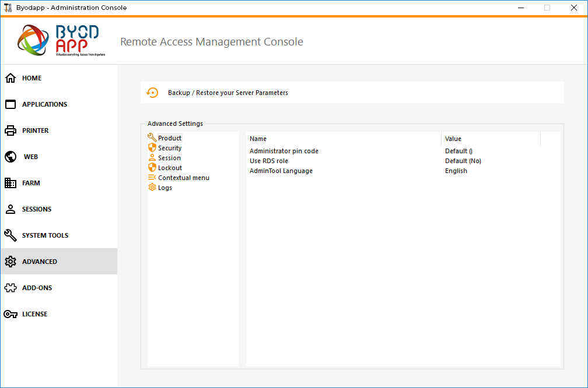The width and height of the screenshot is (588, 388).
Task: Open Backup / Restore your Server Parameters
Action: (352, 93)
